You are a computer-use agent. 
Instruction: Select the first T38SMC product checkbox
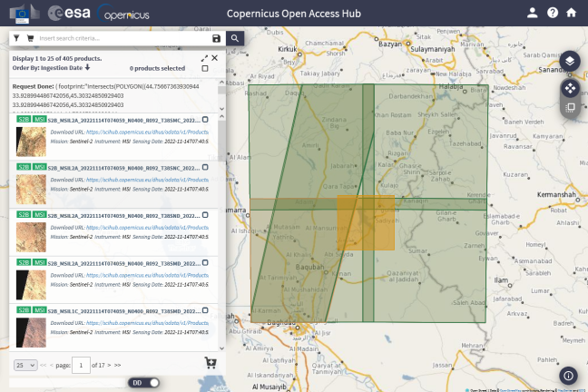205,119
